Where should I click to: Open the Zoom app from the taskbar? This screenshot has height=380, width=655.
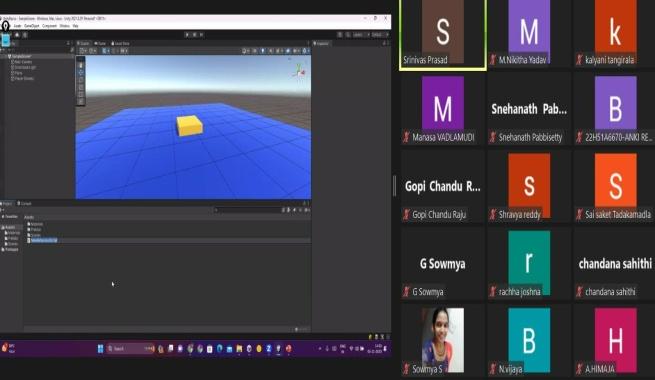[269, 348]
